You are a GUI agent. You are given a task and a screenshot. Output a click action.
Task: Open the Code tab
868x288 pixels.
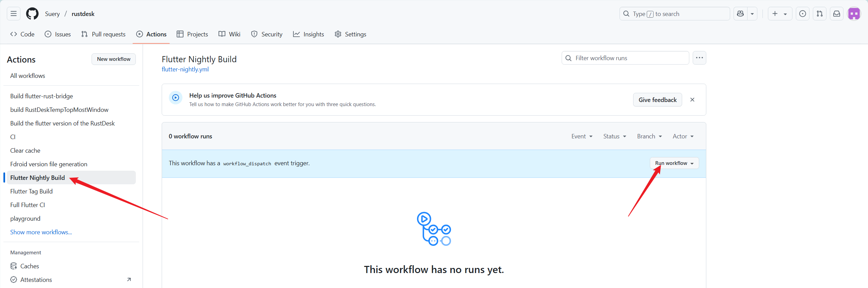click(22, 34)
